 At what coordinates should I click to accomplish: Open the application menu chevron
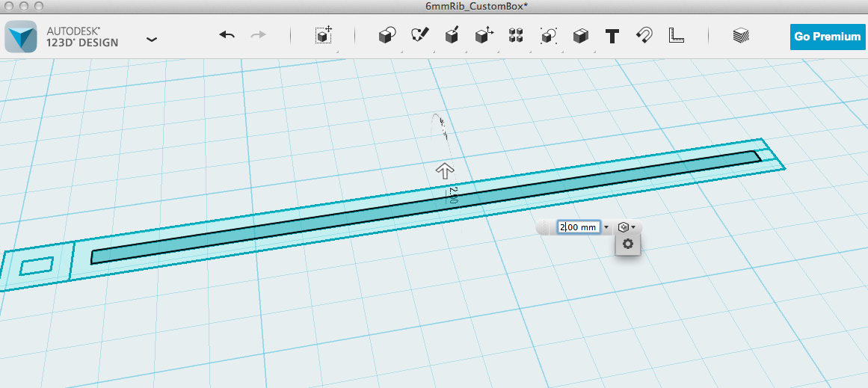tap(151, 40)
